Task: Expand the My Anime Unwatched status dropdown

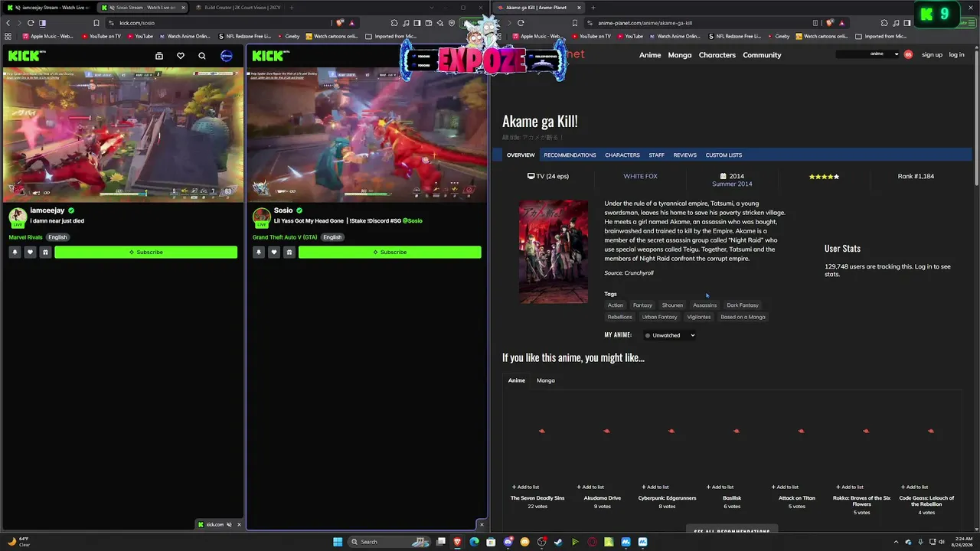Action: click(670, 335)
